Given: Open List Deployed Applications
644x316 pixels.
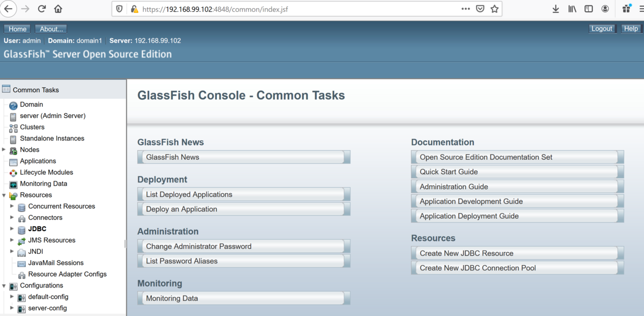Looking at the screenshot, I should point(244,194).
